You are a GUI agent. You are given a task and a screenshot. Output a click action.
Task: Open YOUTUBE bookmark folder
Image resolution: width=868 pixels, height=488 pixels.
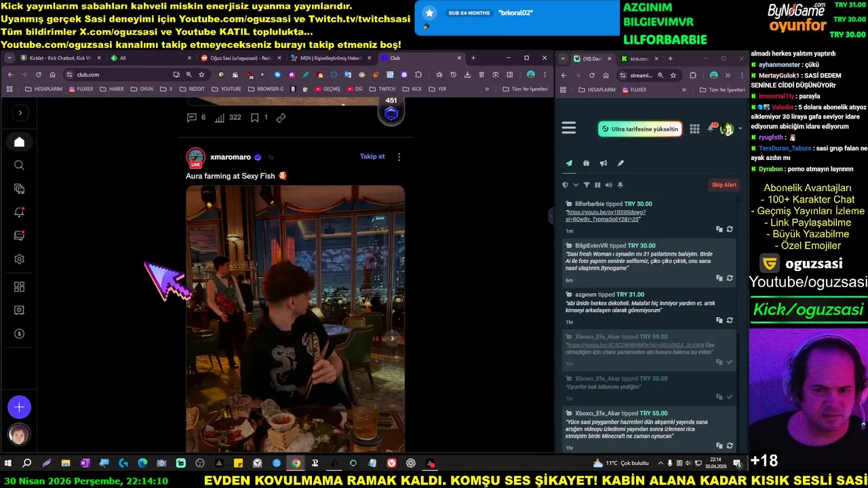226,89
